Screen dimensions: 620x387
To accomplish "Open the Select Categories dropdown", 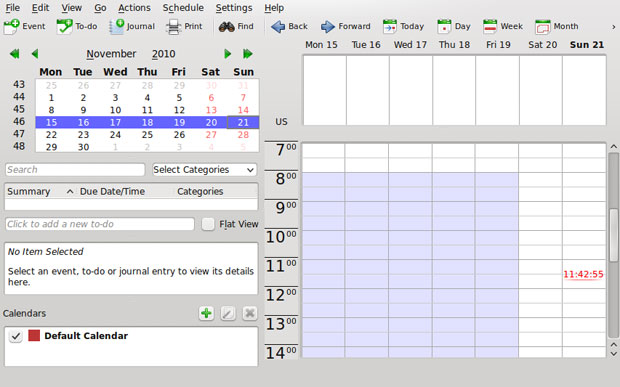I will click(204, 170).
